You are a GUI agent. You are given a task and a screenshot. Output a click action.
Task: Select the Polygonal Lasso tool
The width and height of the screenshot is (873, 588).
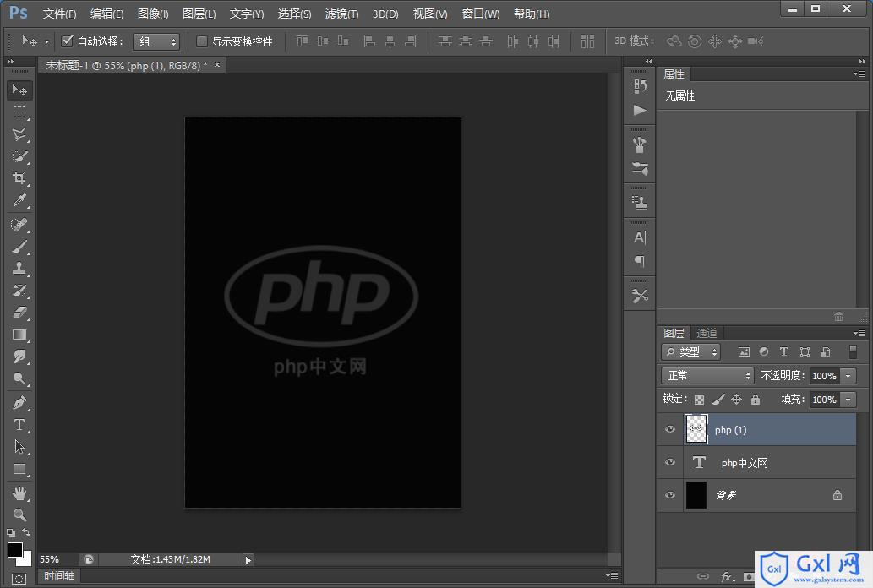(19, 134)
